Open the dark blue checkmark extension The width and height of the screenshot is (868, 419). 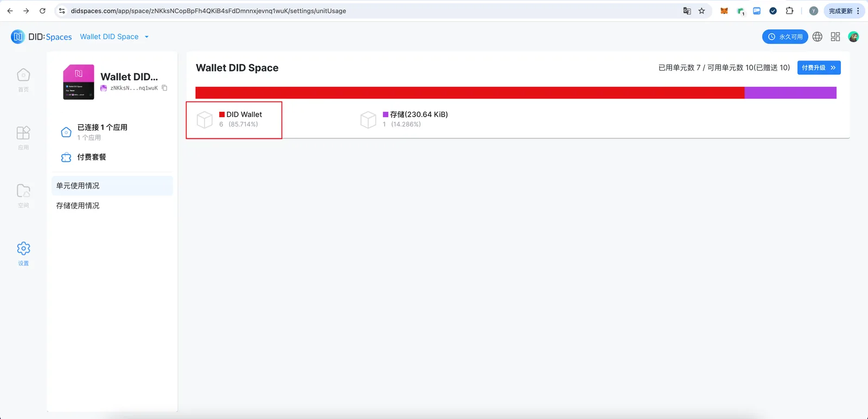pos(773,11)
